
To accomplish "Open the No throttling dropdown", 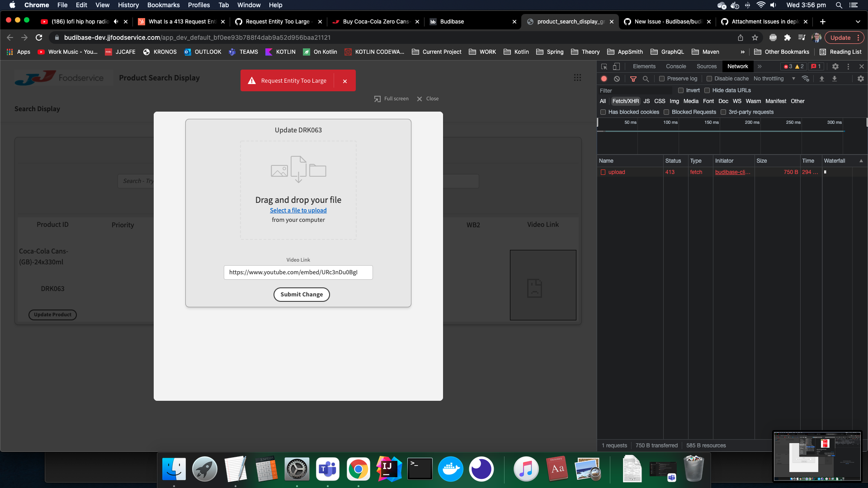I will [x=774, y=79].
